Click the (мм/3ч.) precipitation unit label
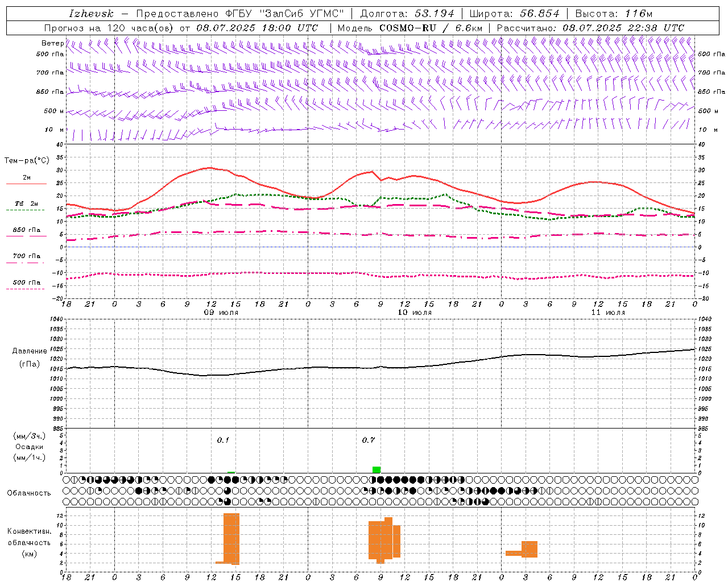The width and height of the screenshot is (728, 582). click(30, 436)
